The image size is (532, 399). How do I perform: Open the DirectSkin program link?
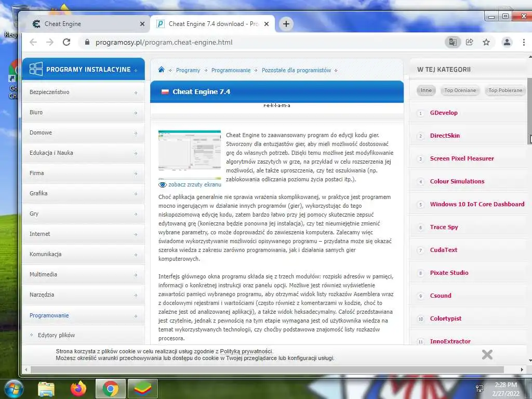[445, 136]
